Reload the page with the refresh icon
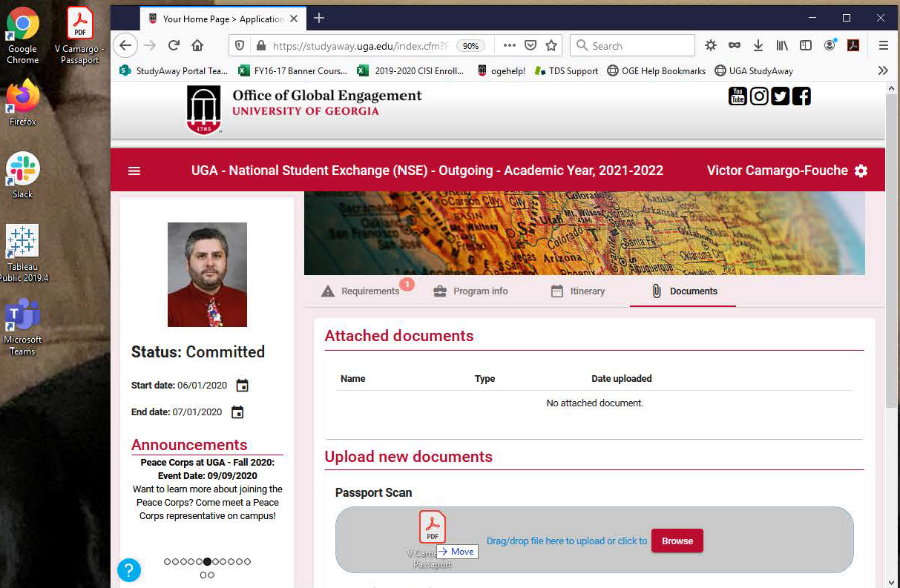 point(174,45)
